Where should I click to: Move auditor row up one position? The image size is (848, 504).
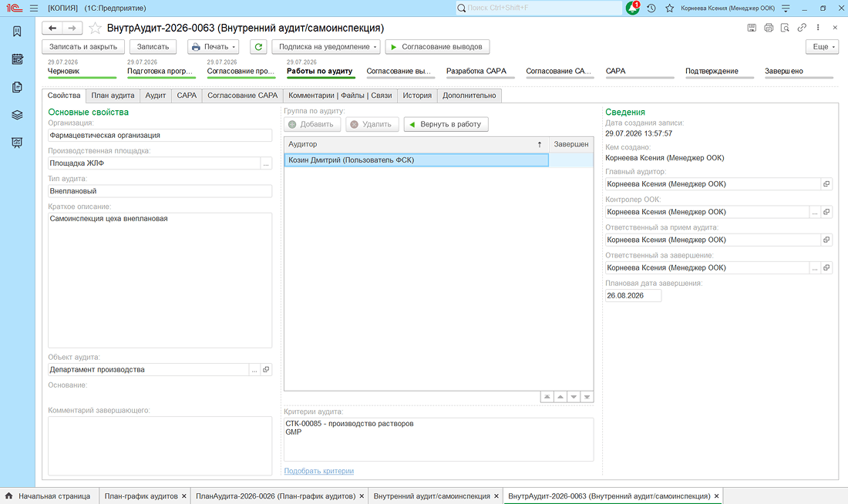pos(560,397)
